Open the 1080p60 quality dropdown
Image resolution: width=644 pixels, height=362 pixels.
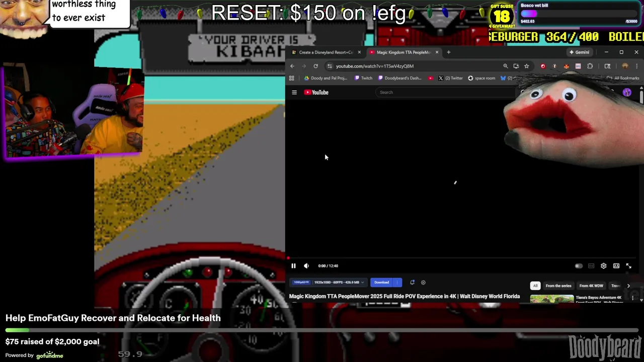point(328,283)
